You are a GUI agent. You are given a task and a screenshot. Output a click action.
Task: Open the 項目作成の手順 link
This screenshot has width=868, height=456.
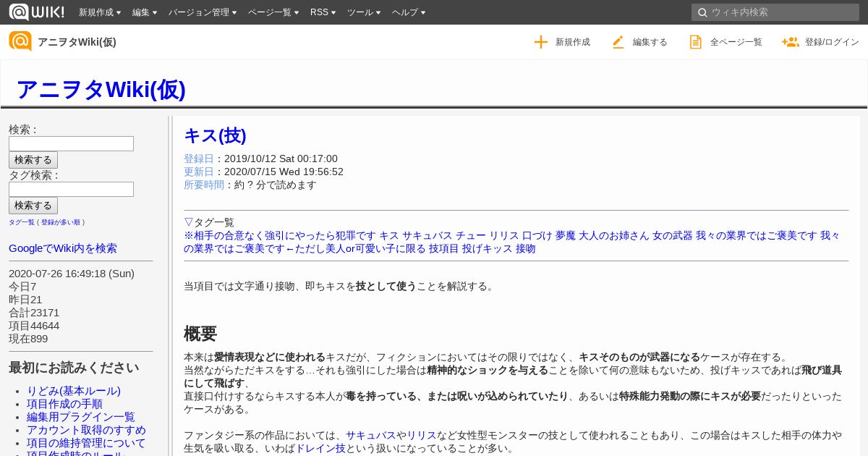point(64,404)
